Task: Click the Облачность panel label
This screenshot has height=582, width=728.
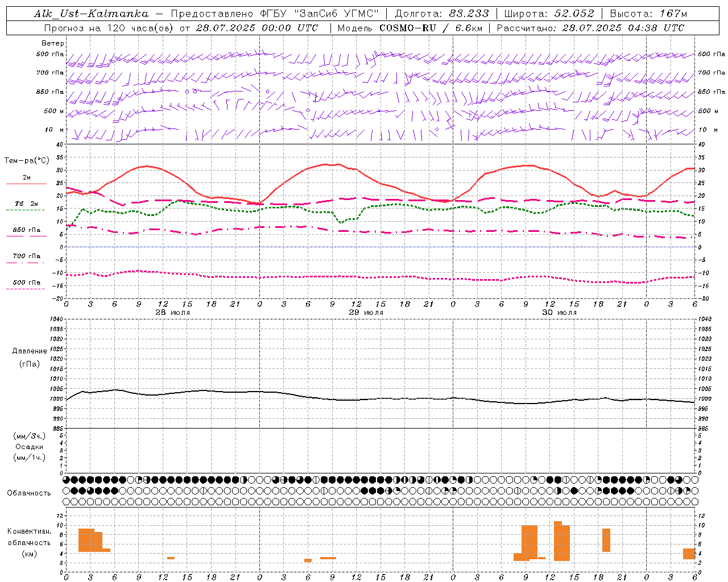Action: pyautogui.click(x=29, y=493)
